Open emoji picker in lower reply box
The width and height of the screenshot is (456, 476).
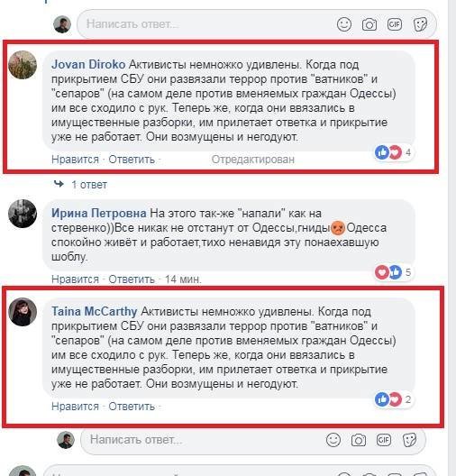[333, 440]
